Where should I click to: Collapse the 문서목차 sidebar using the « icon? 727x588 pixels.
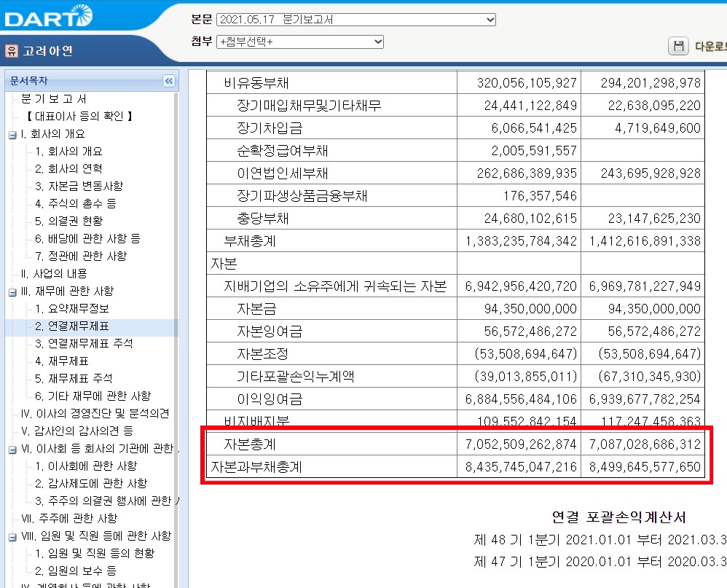(x=168, y=81)
